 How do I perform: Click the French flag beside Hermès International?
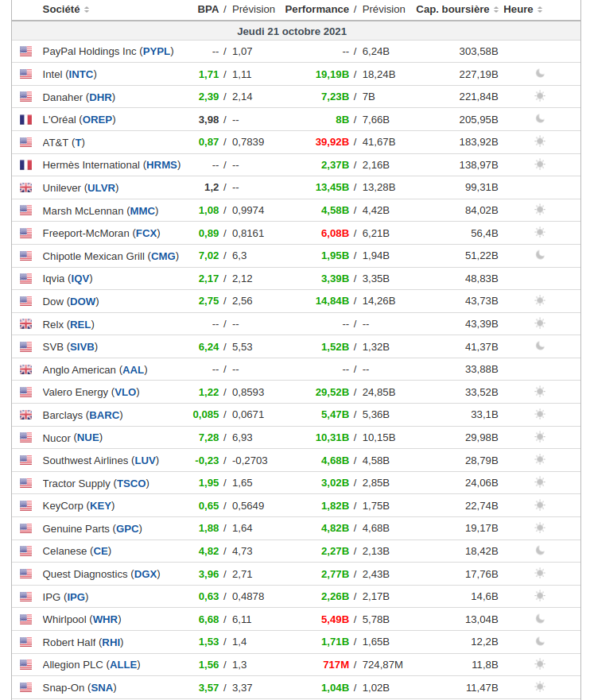pyautogui.click(x=26, y=165)
